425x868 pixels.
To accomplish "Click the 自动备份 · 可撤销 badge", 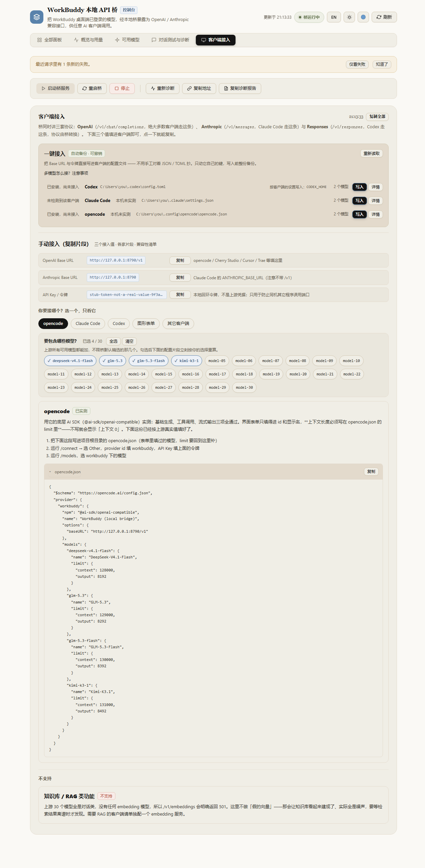I will pos(86,154).
